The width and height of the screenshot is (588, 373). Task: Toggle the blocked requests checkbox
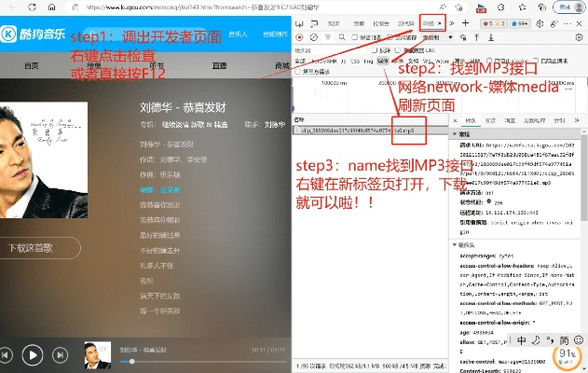pyautogui.click(x=536, y=61)
